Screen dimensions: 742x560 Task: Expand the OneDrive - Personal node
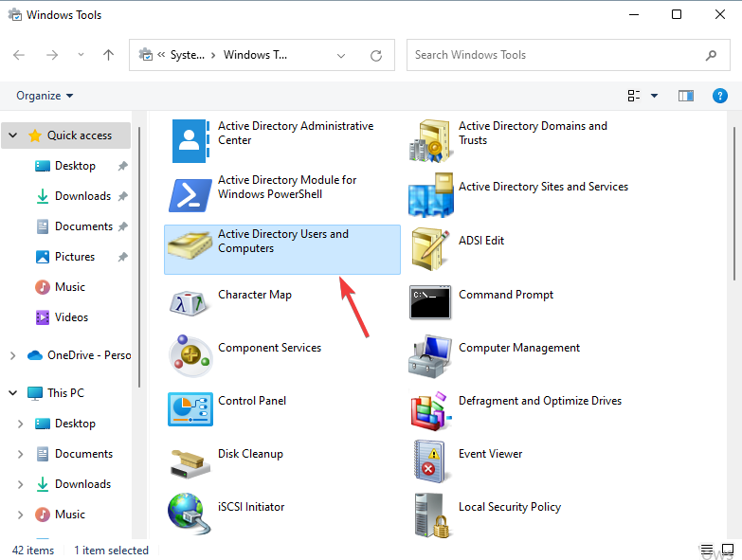coord(12,355)
